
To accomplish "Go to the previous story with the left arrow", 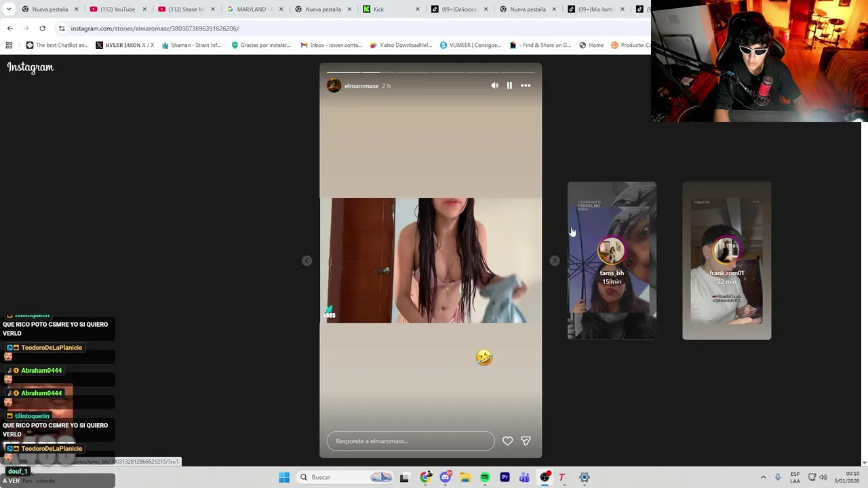I will (307, 261).
